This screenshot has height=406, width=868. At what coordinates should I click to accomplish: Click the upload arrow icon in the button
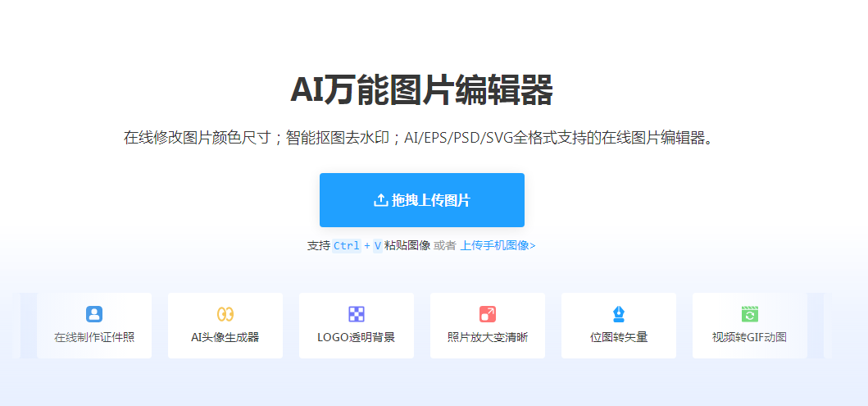click(380, 200)
